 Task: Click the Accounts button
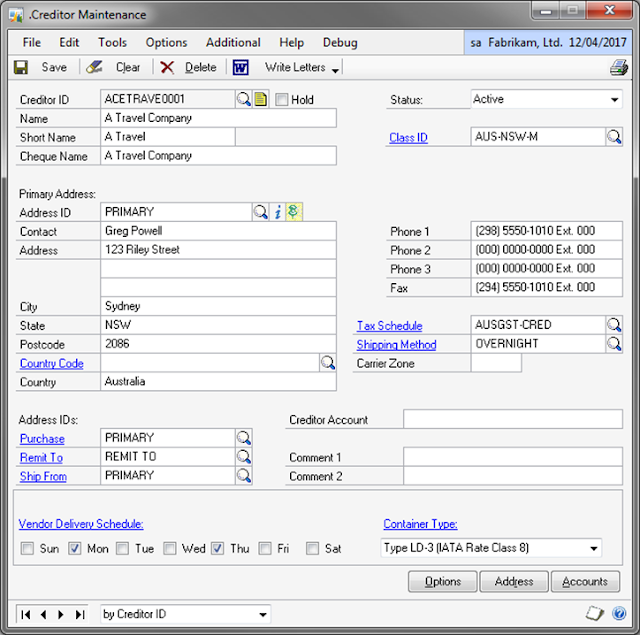pos(585,581)
